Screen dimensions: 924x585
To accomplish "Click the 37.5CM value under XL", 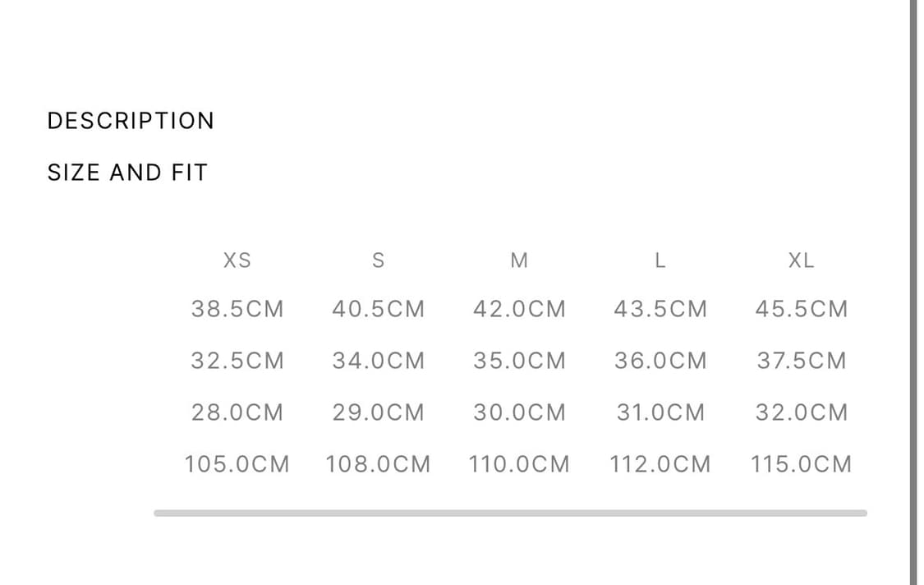I will (x=801, y=361).
